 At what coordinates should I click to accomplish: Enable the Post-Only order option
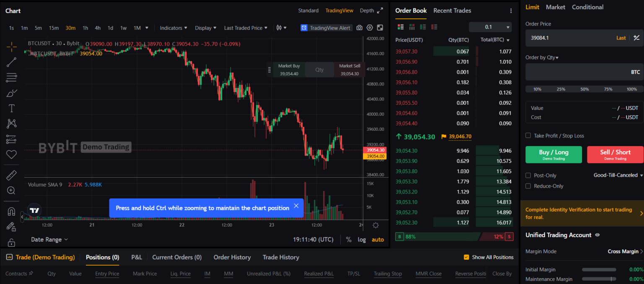pyautogui.click(x=528, y=175)
